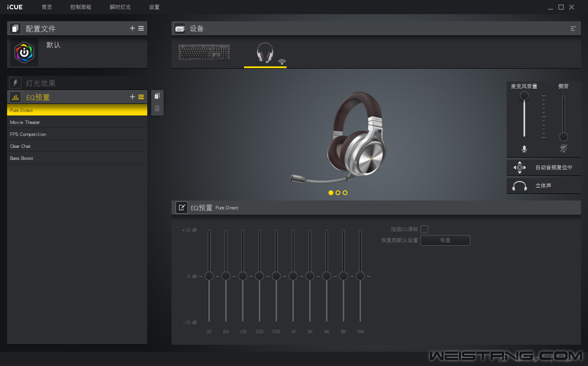This screenshot has width=588, height=366.
Task: Click the 1K EQ slider handle
Action: 293,276
